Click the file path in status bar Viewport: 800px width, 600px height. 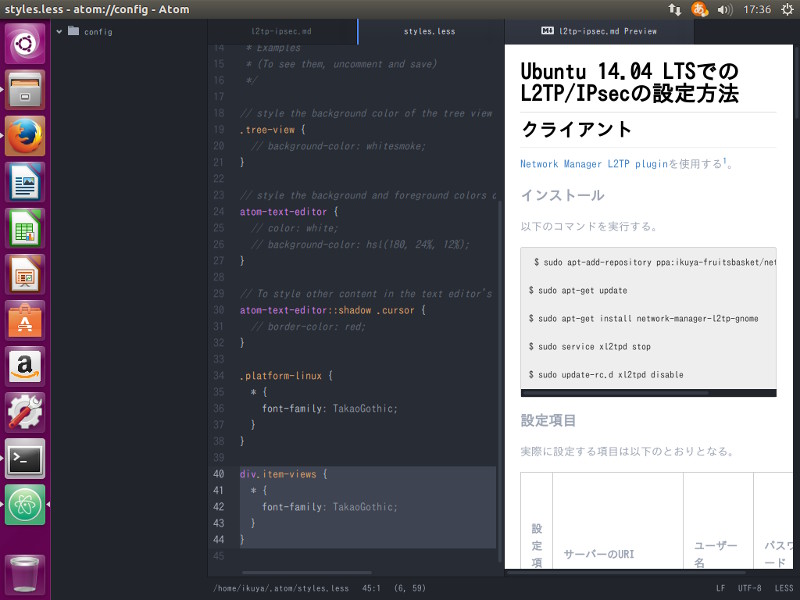click(281, 588)
